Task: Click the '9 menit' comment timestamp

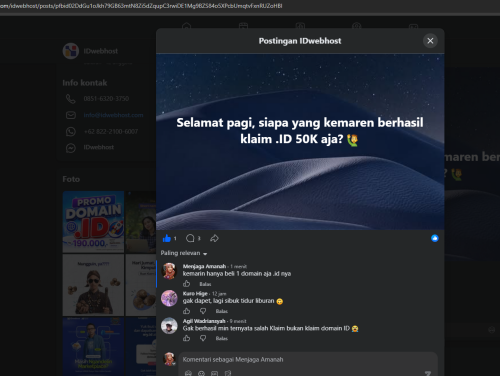Action: tap(238, 321)
